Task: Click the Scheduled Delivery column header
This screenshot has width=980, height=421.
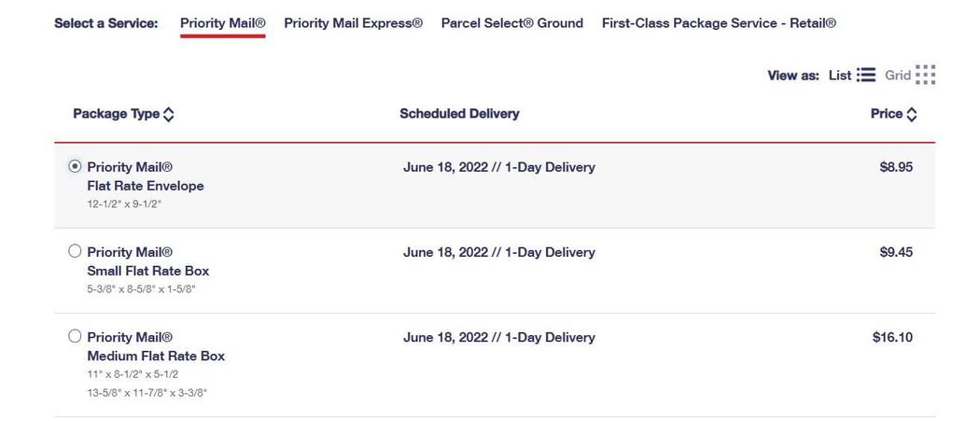Action: click(x=459, y=114)
